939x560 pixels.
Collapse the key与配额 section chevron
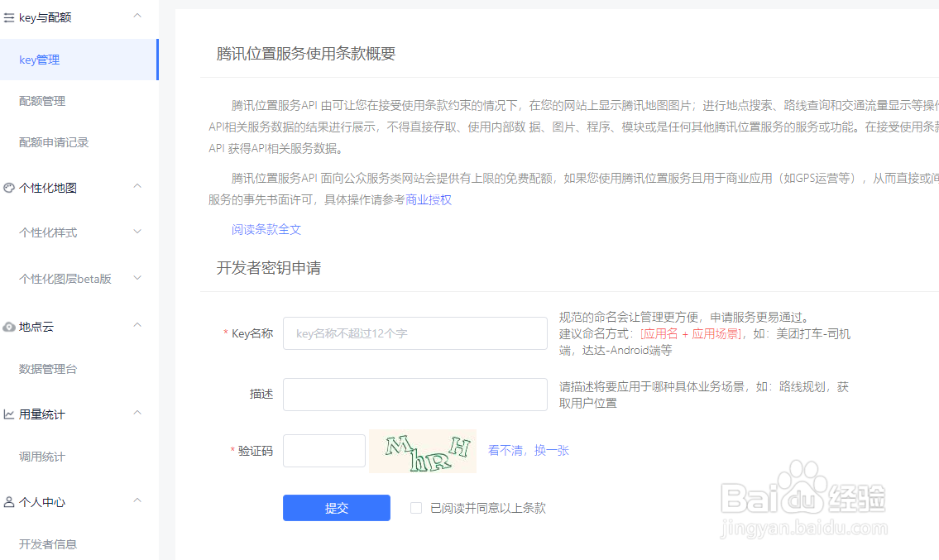tap(137, 16)
